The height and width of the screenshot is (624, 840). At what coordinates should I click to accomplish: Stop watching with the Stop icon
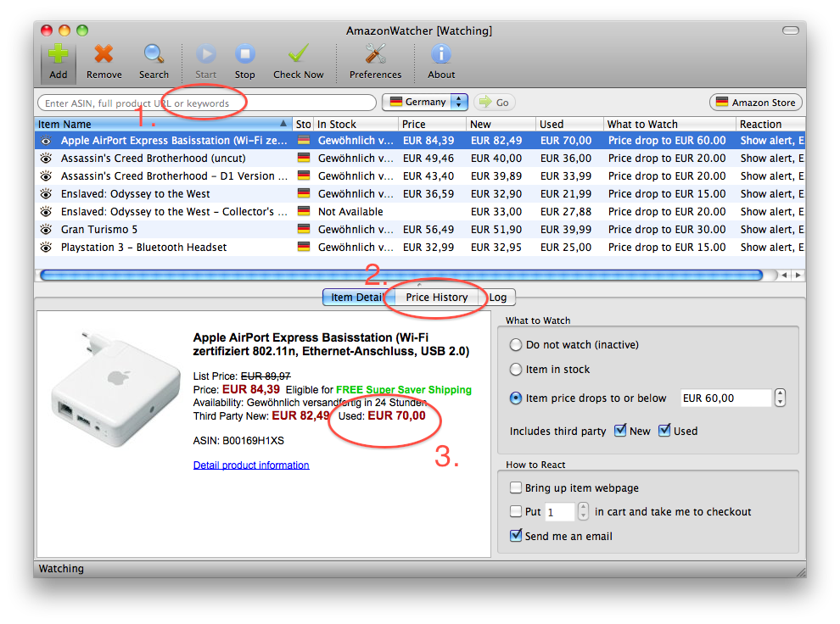click(245, 62)
